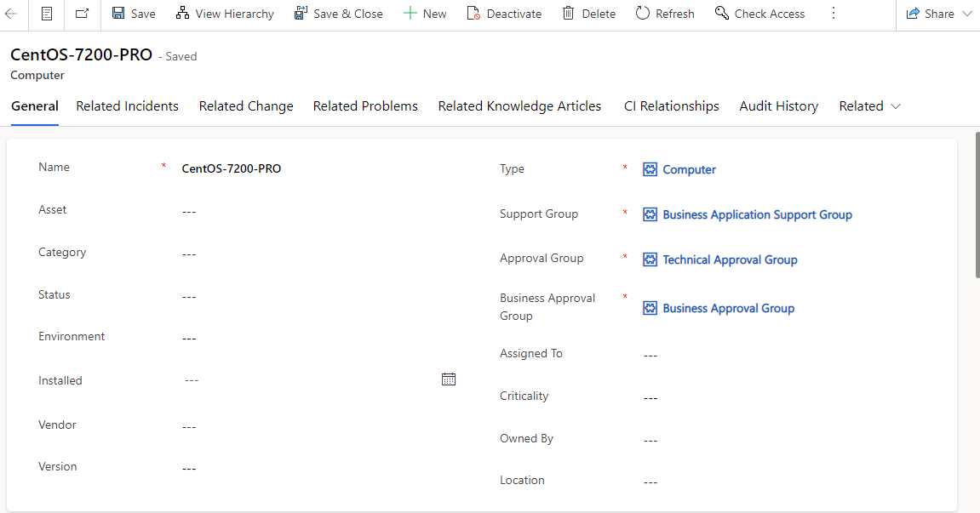Click the icon beside Technical Approval Group
The image size is (980, 513).
tap(650, 259)
